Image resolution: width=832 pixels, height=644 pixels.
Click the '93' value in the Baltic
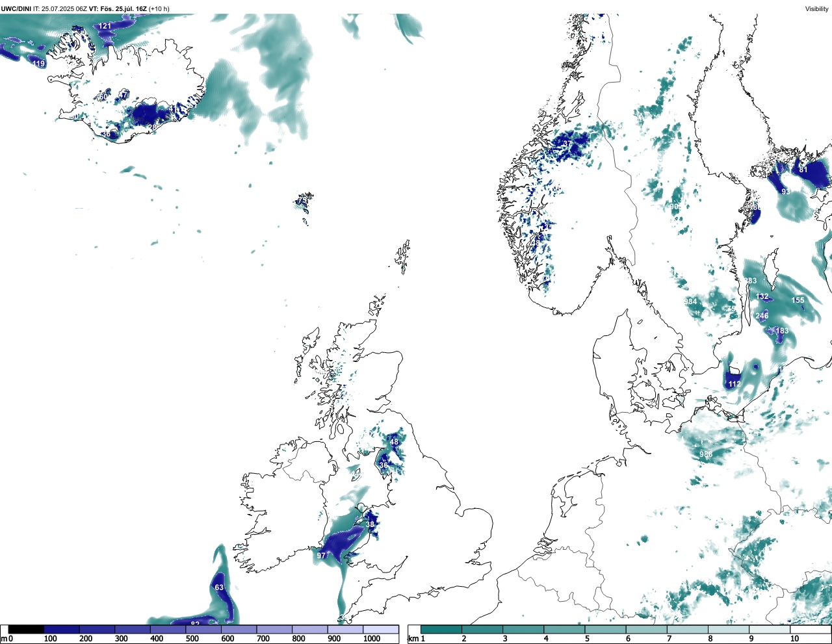click(786, 192)
